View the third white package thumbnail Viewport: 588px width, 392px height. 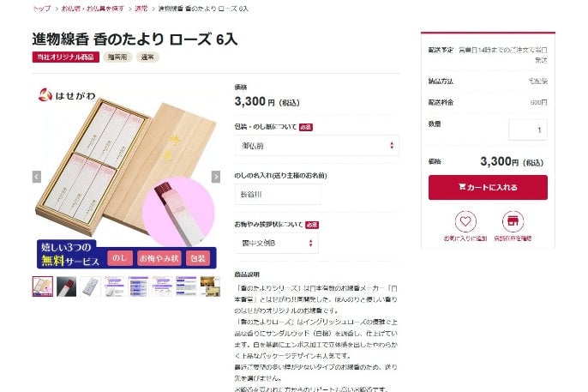click(90, 286)
